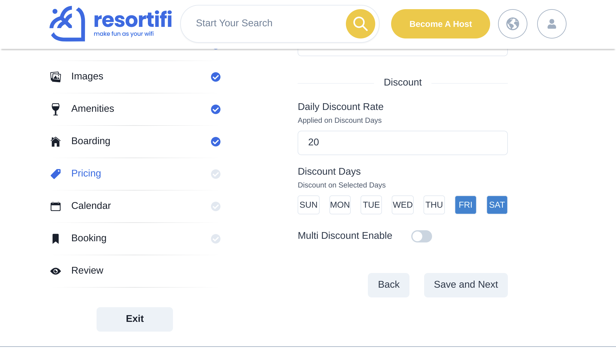Enable WED as a discount day
The height and width of the screenshot is (364, 616).
402,205
